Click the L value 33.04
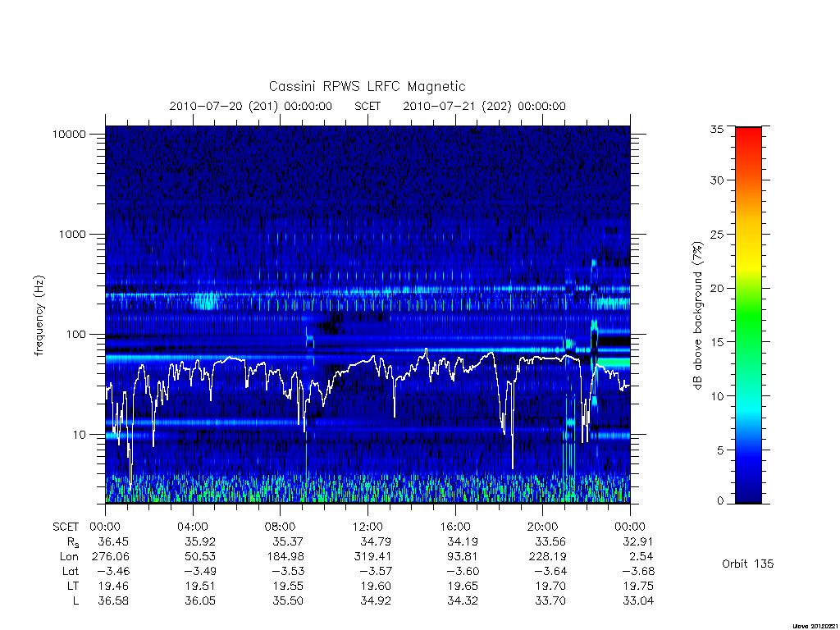Viewport: 840px width, 630px height. [x=638, y=601]
